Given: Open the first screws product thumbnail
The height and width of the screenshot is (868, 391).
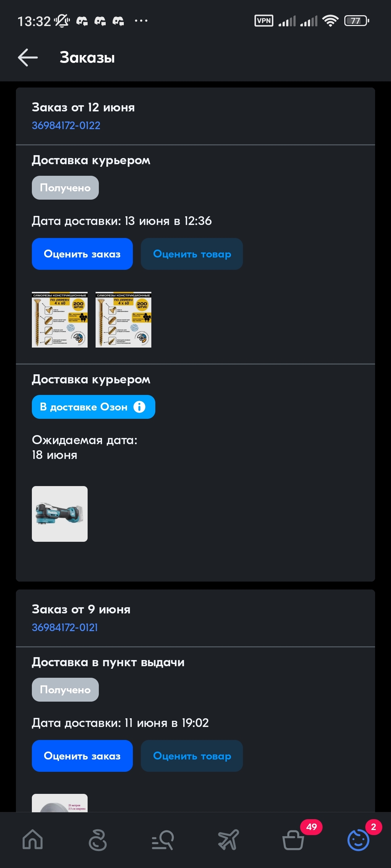Looking at the screenshot, I should coord(60,320).
